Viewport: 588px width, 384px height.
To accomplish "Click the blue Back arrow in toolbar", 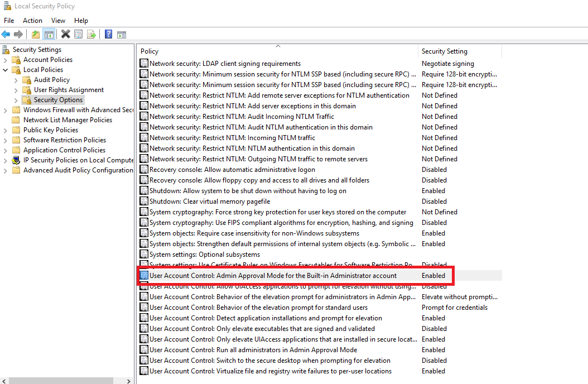I will 6,34.
